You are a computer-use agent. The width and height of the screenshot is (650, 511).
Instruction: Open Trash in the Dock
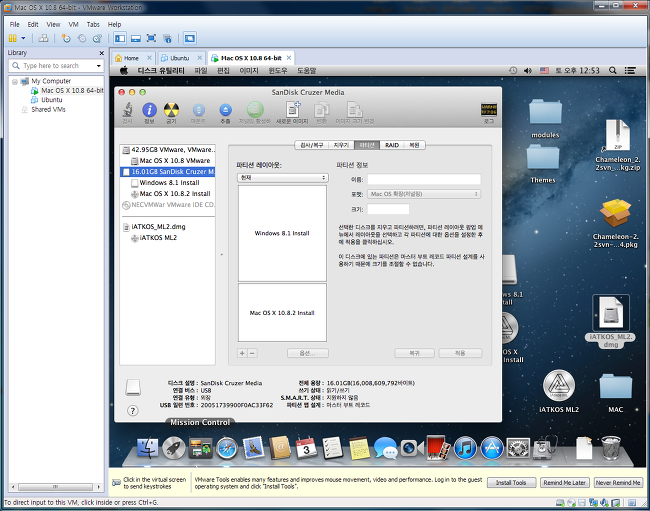tap(611, 448)
